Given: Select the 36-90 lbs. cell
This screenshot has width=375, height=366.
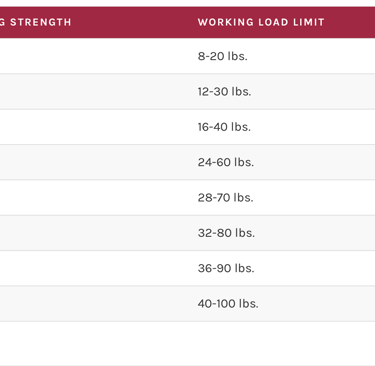Looking at the screenshot, I should pos(226,268).
